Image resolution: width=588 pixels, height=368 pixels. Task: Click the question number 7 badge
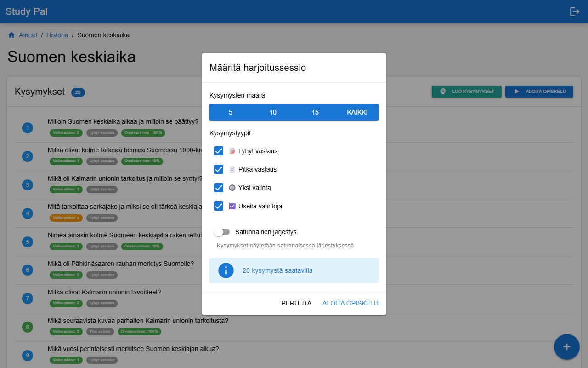(x=28, y=299)
